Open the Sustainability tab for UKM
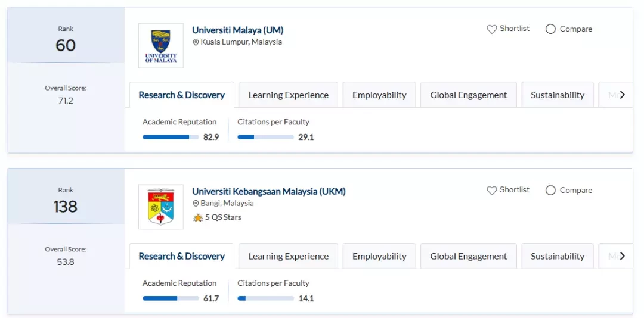This screenshot has width=644, height=318. (558, 256)
